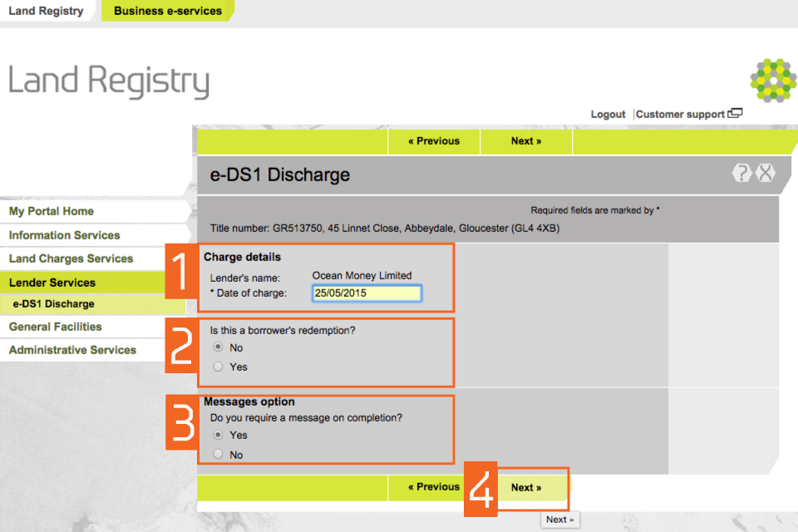Viewport: 798px width, 532px height.
Task: Choose Yes for message on completion
Action: click(218, 435)
